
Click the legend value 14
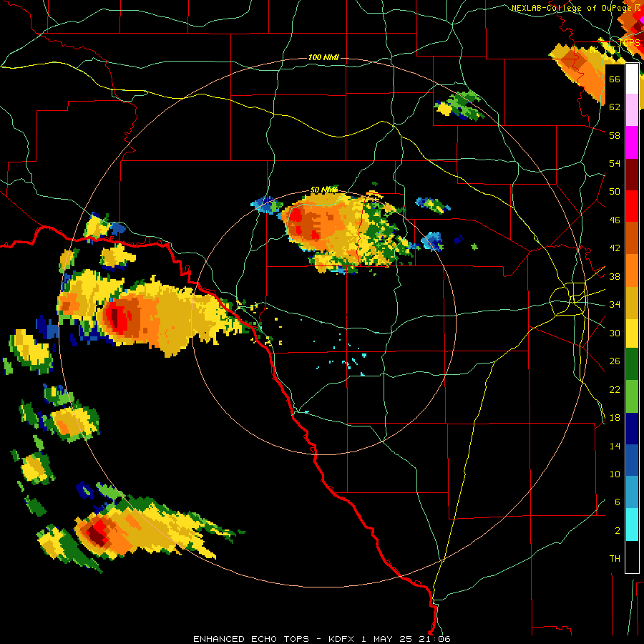tap(615, 446)
